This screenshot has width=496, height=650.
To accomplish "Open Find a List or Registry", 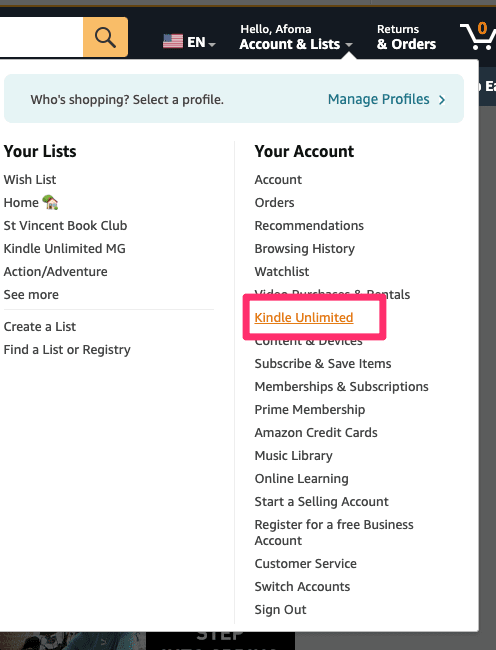I will coord(67,350).
